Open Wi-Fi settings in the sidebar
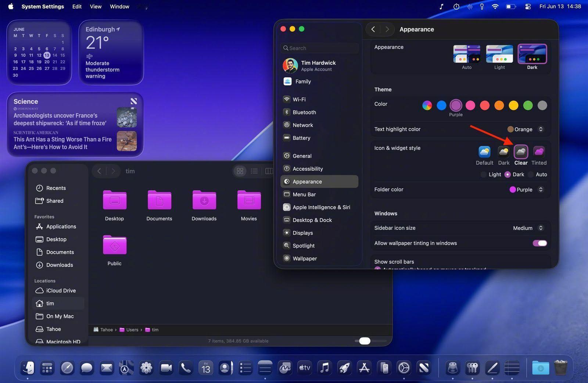The width and height of the screenshot is (588, 383). [299, 99]
